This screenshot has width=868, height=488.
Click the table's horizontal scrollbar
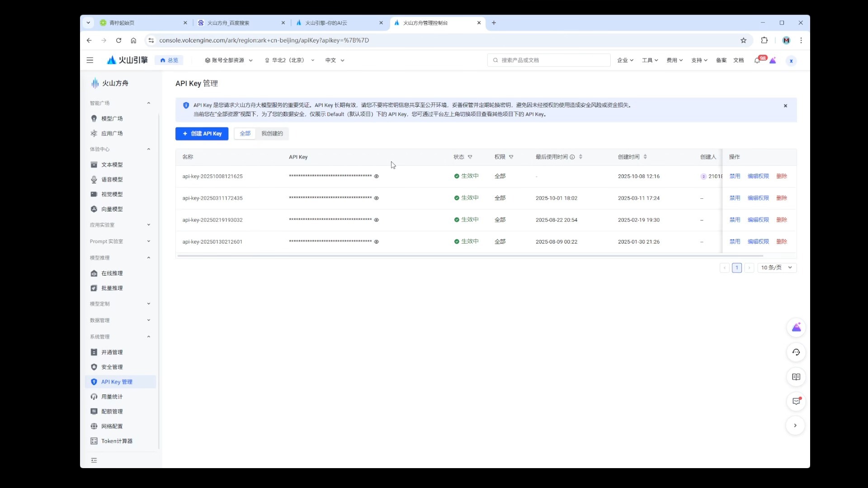(x=470, y=256)
